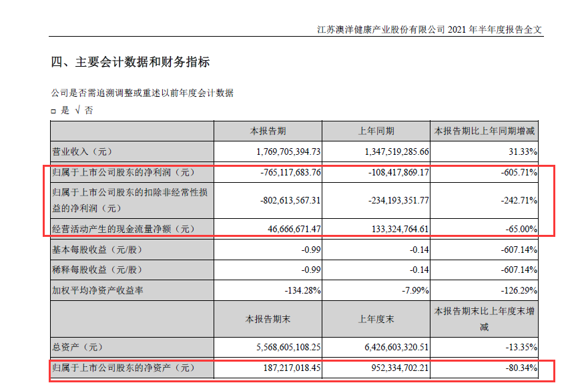Click the value -108,417,869.17
This screenshot has height=383, width=588.
[398, 172]
